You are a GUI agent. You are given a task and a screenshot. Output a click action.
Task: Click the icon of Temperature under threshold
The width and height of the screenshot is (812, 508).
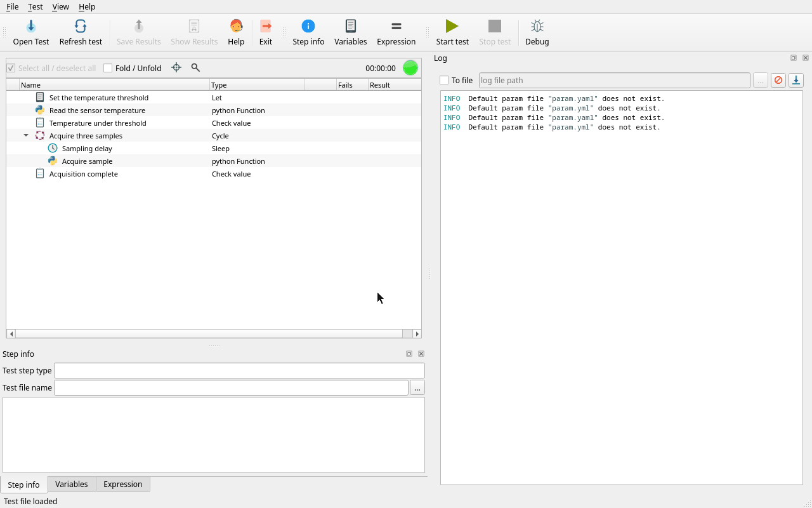pos(40,123)
